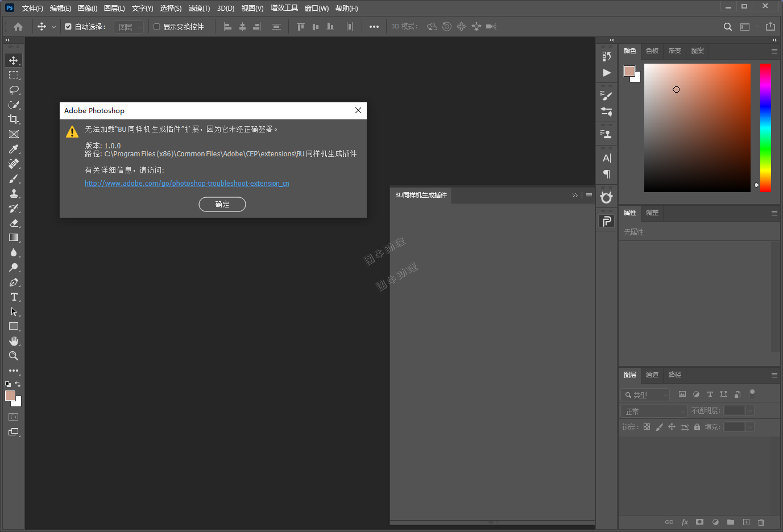Select the Hand tool
The image size is (783, 532).
pos(14,341)
